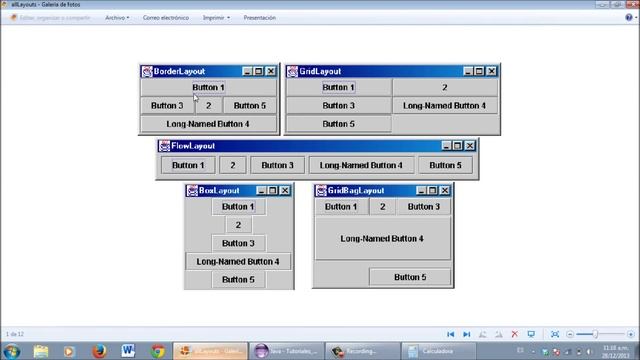Open Microsoft Word from the taskbar
The width and height of the screenshot is (640, 360).
click(x=128, y=351)
